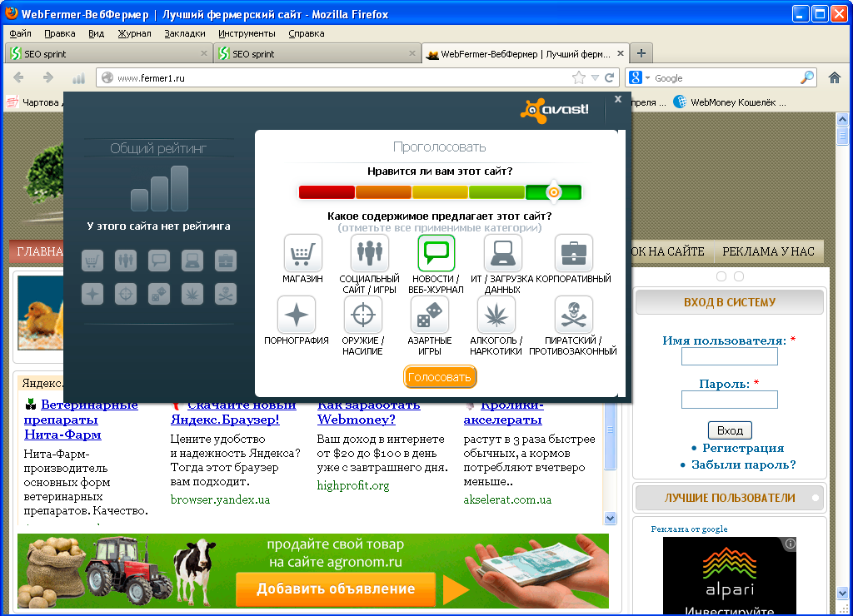The width and height of the screenshot is (853, 616).
Task: Click the laptop icon under Общий рейтинг
Action: 192,261
